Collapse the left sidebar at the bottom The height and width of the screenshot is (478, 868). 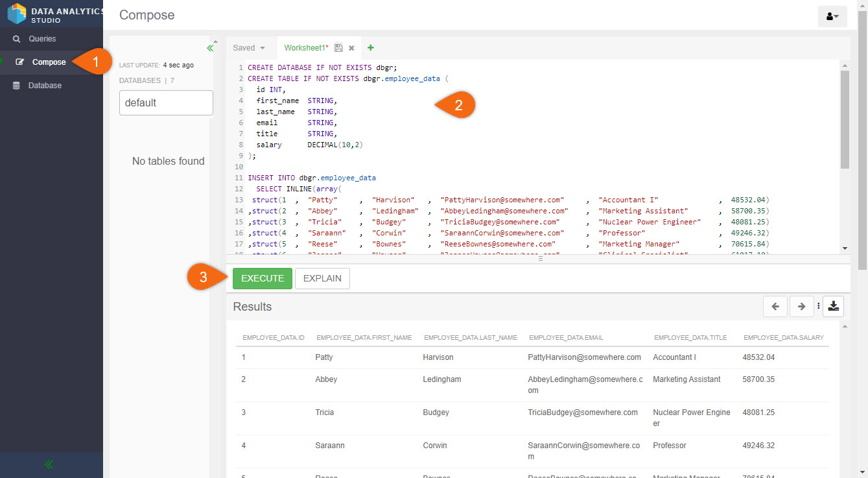49,464
